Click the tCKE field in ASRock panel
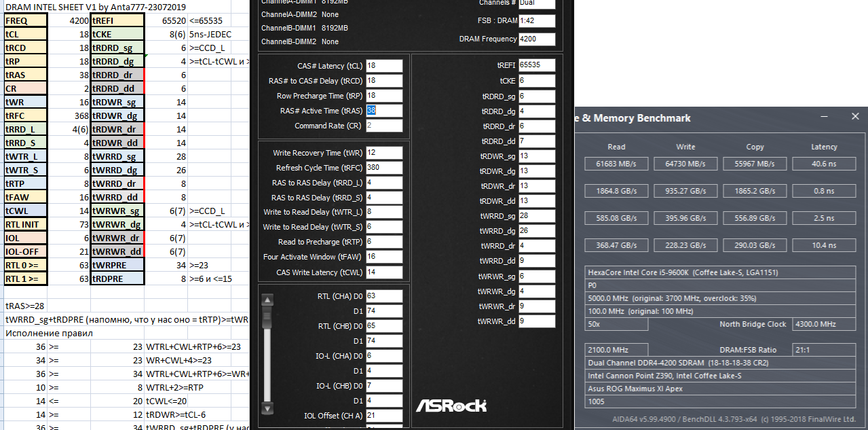 pyautogui.click(x=537, y=81)
